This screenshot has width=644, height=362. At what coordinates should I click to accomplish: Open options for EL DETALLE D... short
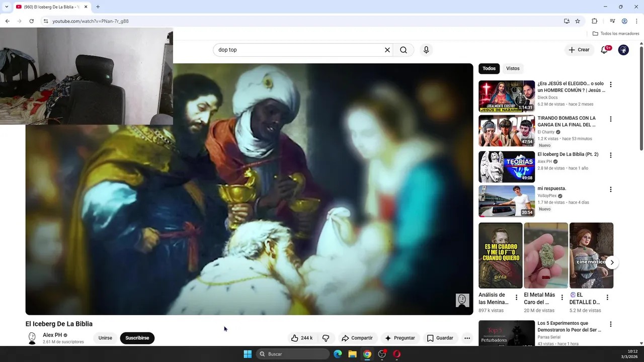[x=607, y=297]
